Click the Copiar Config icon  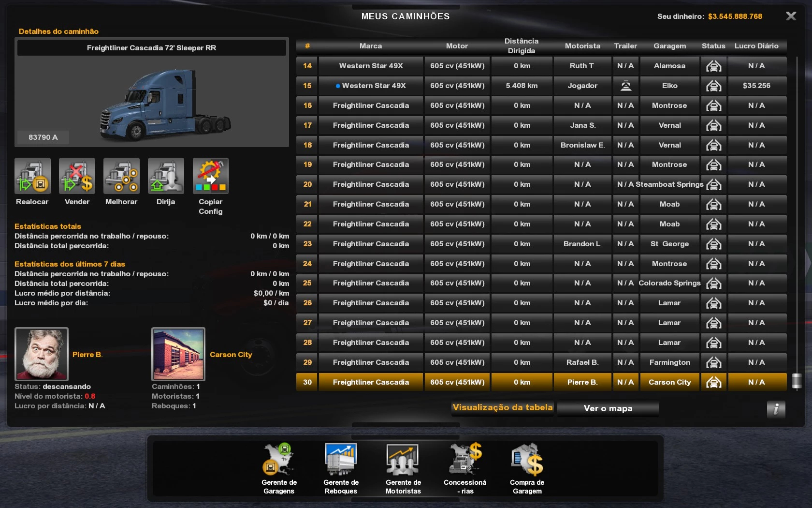(210, 176)
